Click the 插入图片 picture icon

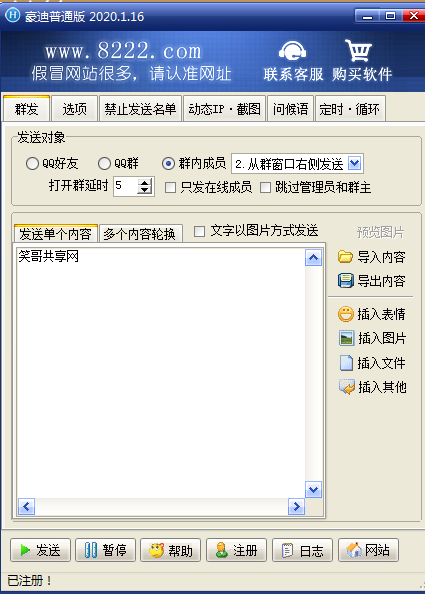pyautogui.click(x=346, y=338)
